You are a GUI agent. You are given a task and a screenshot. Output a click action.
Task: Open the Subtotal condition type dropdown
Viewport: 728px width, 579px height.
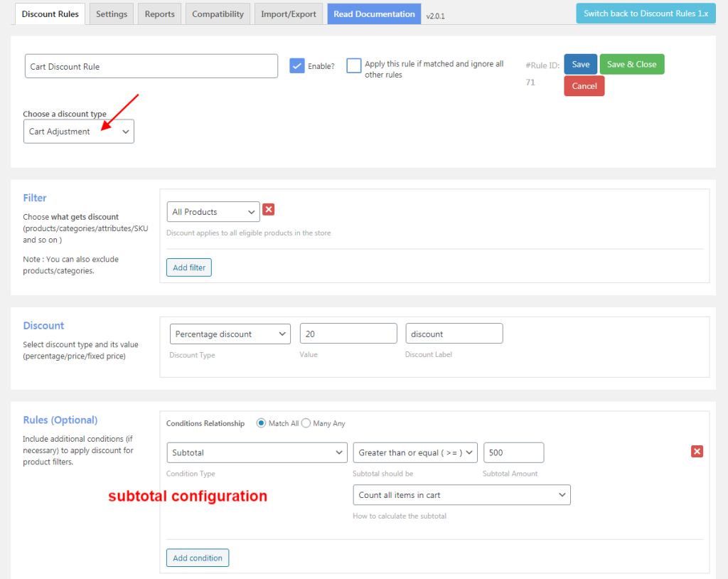pos(257,452)
